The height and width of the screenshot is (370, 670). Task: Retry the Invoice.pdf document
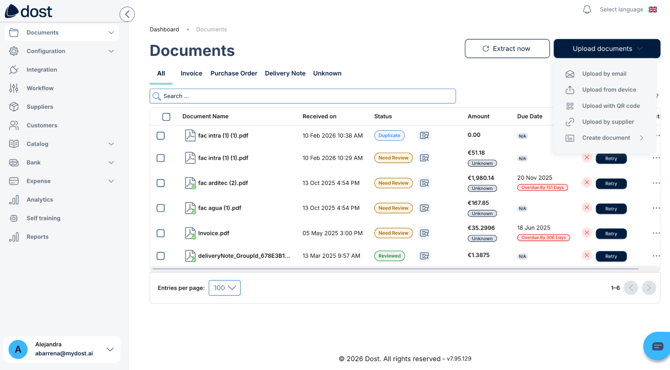[611, 234]
